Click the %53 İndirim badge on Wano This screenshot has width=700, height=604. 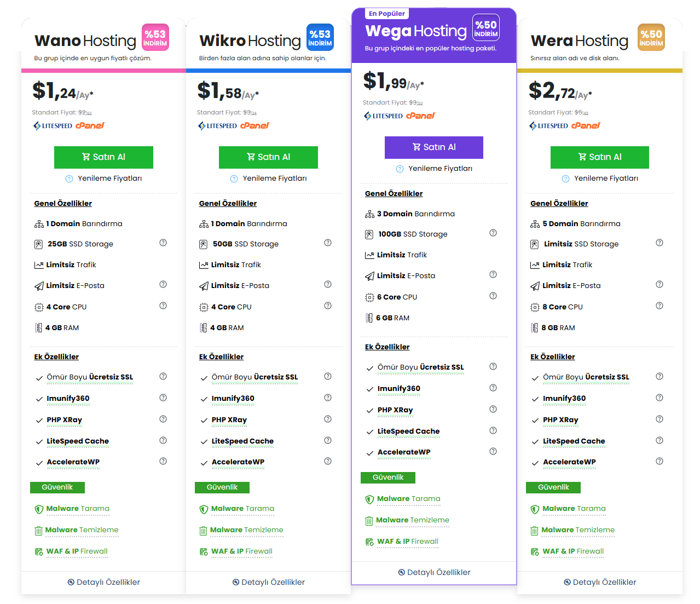pyautogui.click(x=155, y=38)
